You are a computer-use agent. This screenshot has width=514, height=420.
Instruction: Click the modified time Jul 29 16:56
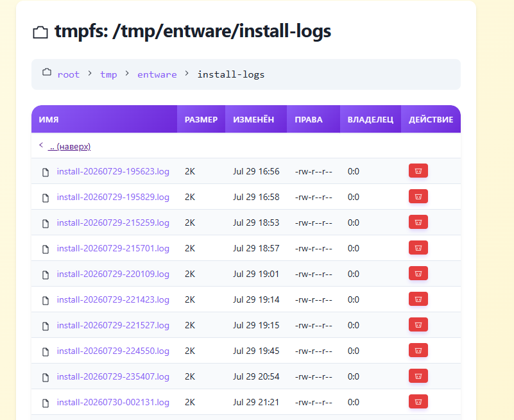(x=256, y=171)
